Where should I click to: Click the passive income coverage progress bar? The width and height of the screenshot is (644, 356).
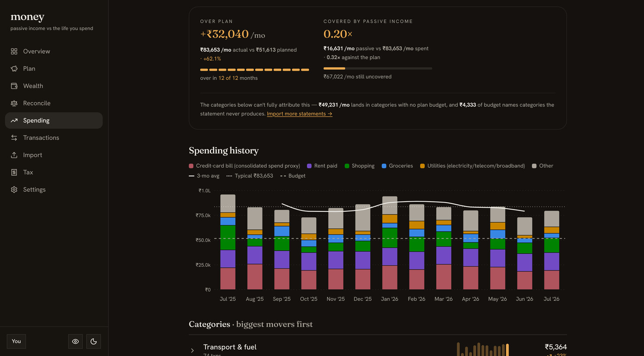[x=378, y=68]
